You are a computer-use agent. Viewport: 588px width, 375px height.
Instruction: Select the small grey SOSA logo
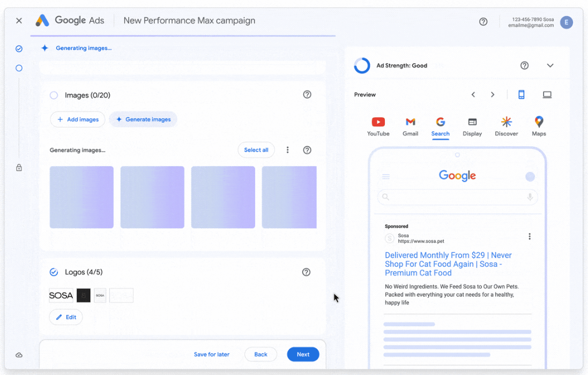click(100, 296)
